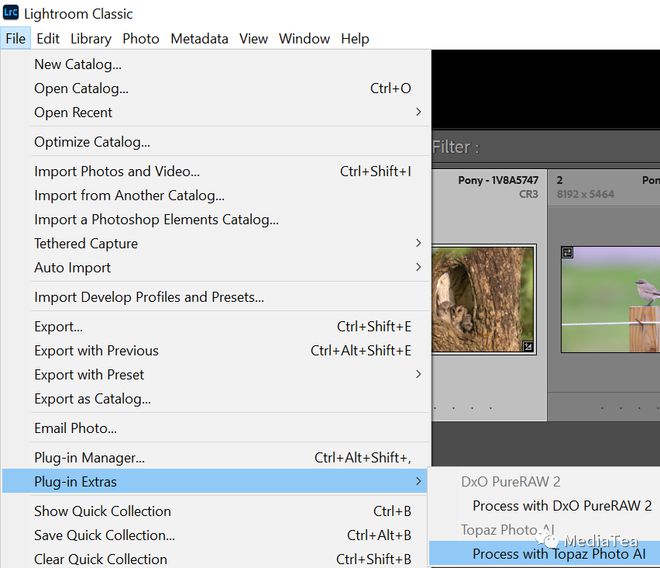
Task: Open the Metadata menu
Action: point(199,38)
